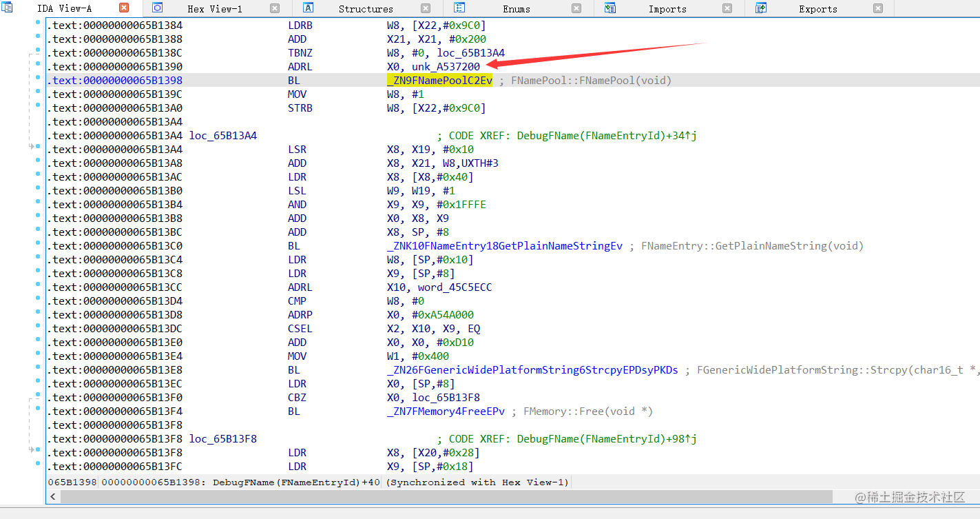Switch to the Exports tab

817,8
